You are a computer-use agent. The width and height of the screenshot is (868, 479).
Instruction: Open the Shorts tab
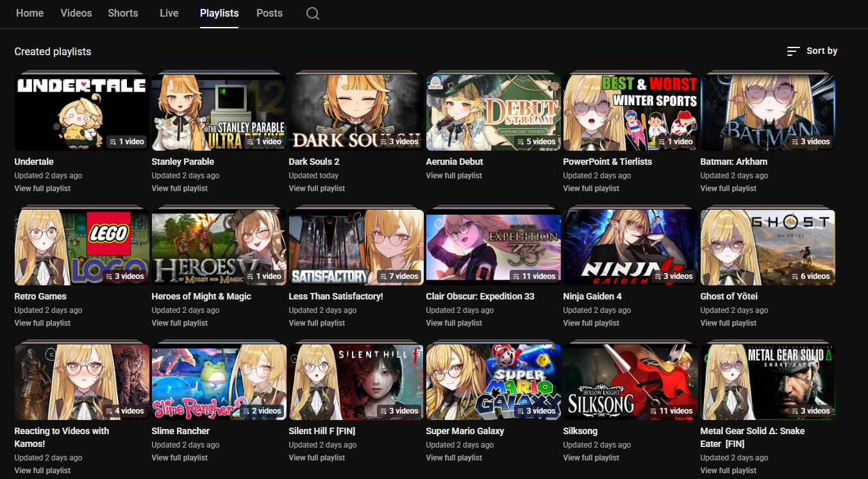tap(123, 13)
